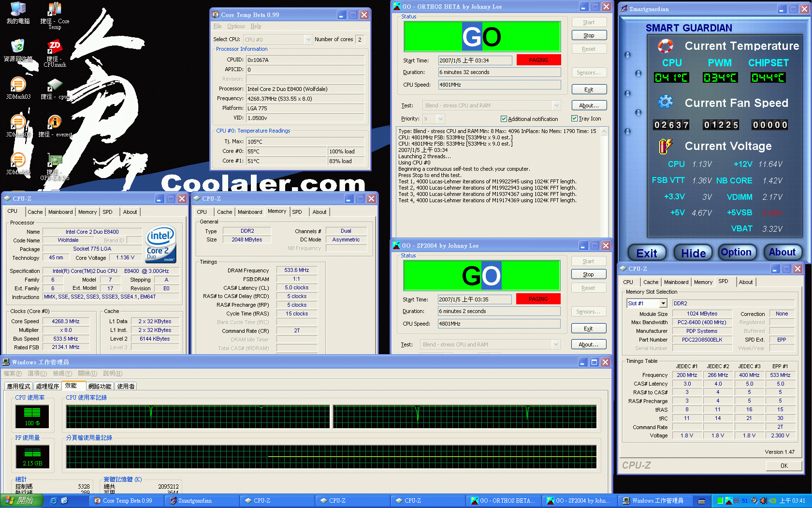The height and width of the screenshot is (508, 812).
Task: Click the Exit button in ORTHOS window
Action: coord(589,90)
